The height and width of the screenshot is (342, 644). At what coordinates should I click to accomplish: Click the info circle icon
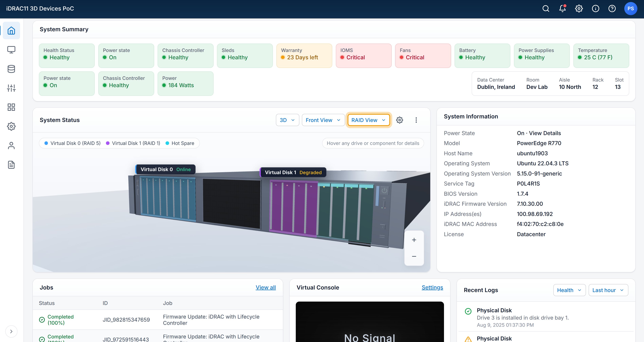tap(595, 9)
